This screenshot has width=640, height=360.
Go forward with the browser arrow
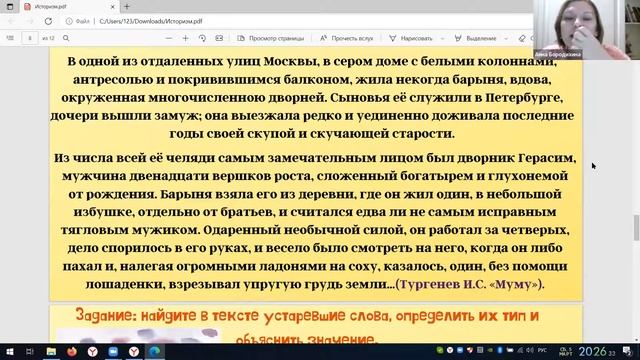[x=30, y=21]
